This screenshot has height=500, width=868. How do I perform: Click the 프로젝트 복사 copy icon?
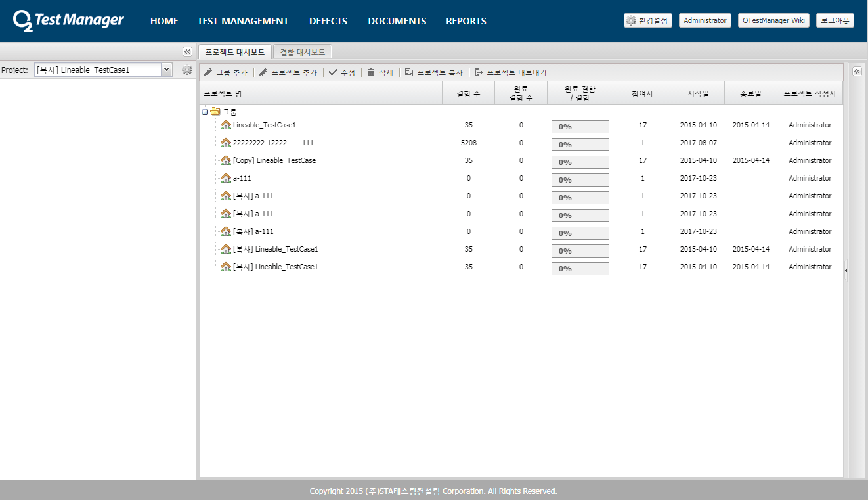(x=409, y=72)
